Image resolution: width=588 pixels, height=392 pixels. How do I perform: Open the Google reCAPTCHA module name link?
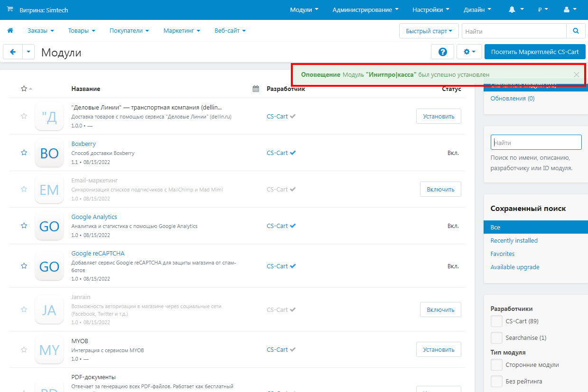click(98, 253)
